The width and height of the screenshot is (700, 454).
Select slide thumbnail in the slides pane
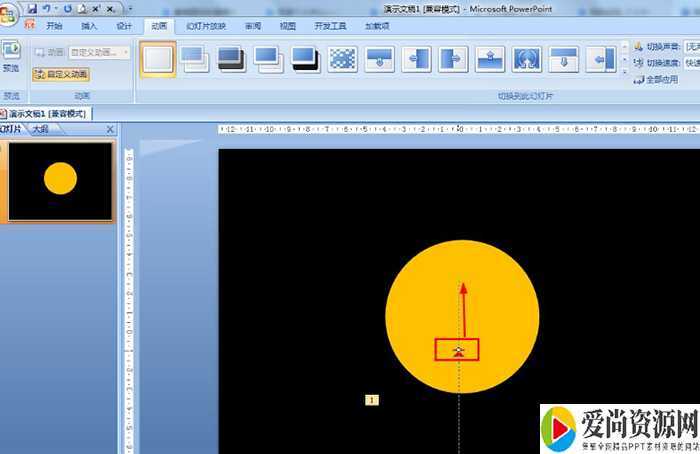tap(61, 181)
